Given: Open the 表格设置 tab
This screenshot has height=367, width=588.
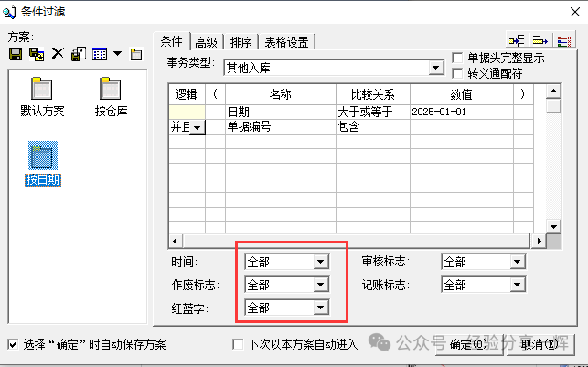Looking at the screenshot, I should point(286,41).
